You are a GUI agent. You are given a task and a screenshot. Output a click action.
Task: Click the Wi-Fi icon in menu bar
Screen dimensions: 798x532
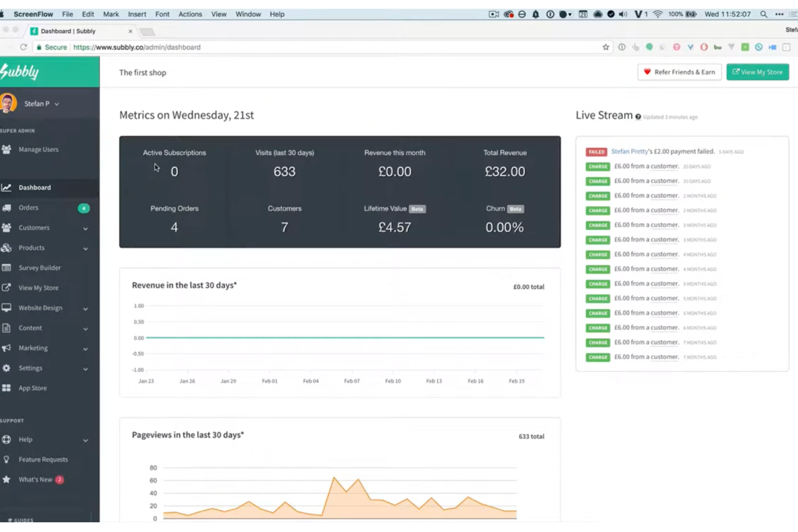pyautogui.click(x=658, y=15)
